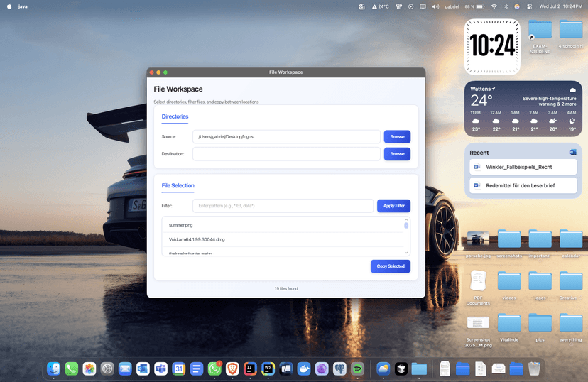This screenshot has width=588, height=382.
Task: Open IntelliJ IDEA from the Dock
Action: point(250,369)
